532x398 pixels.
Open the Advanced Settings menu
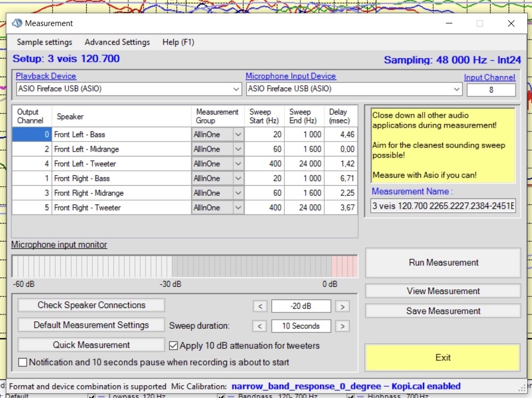tap(117, 42)
